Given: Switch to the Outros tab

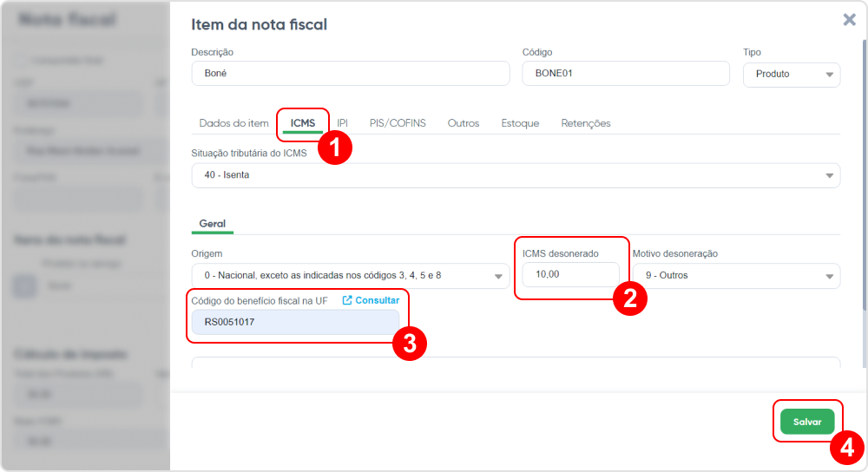Looking at the screenshot, I should [x=464, y=123].
